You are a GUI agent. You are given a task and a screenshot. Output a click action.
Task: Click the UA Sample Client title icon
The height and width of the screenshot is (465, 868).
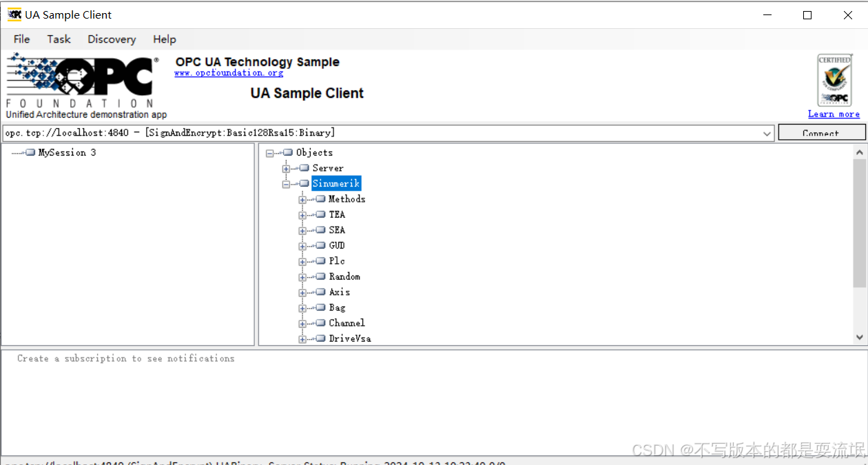[x=14, y=14]
